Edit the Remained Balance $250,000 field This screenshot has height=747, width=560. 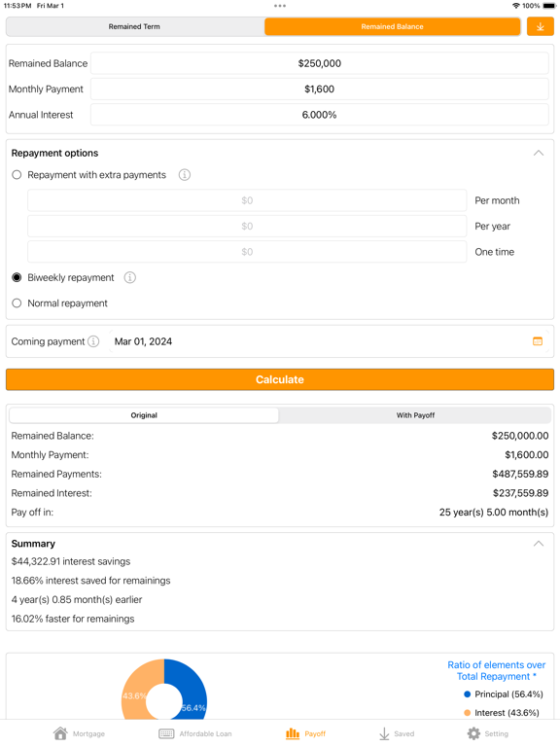click(320, 63)
